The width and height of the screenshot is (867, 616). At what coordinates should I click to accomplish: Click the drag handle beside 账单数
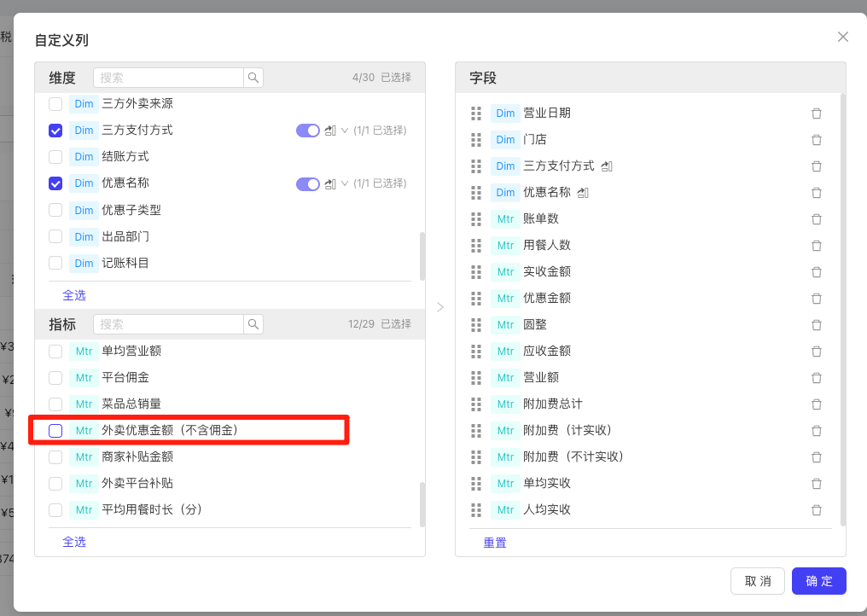(476, 219)
